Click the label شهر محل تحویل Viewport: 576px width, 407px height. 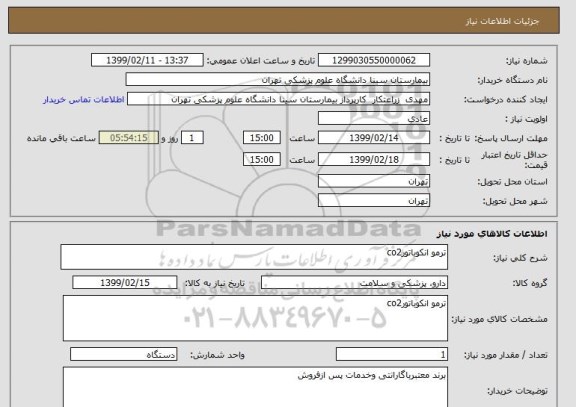515,201
